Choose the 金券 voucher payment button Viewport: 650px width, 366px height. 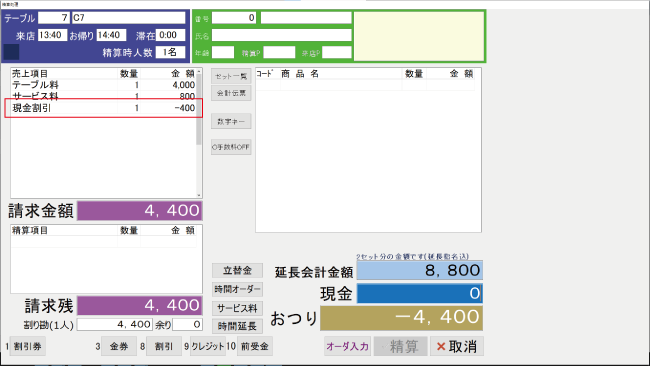(x=119, y=346)
